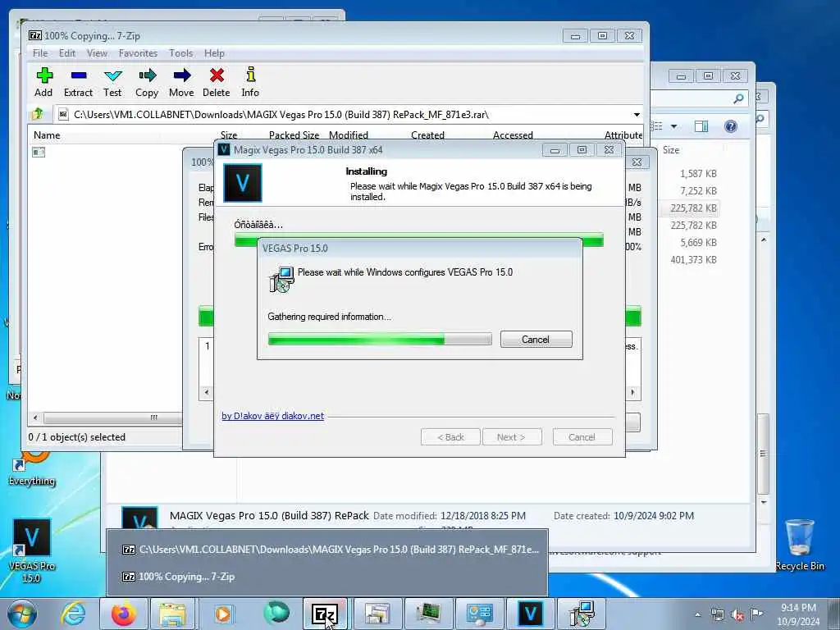
Task: Open Explorer help question mark icon
Action: (731, 126)
